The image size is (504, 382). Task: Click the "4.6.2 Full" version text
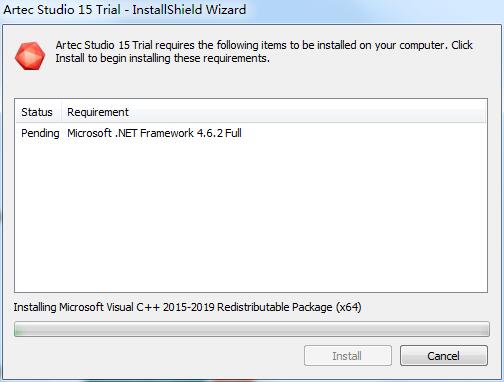pyautogui.click(x=219, y=133)
